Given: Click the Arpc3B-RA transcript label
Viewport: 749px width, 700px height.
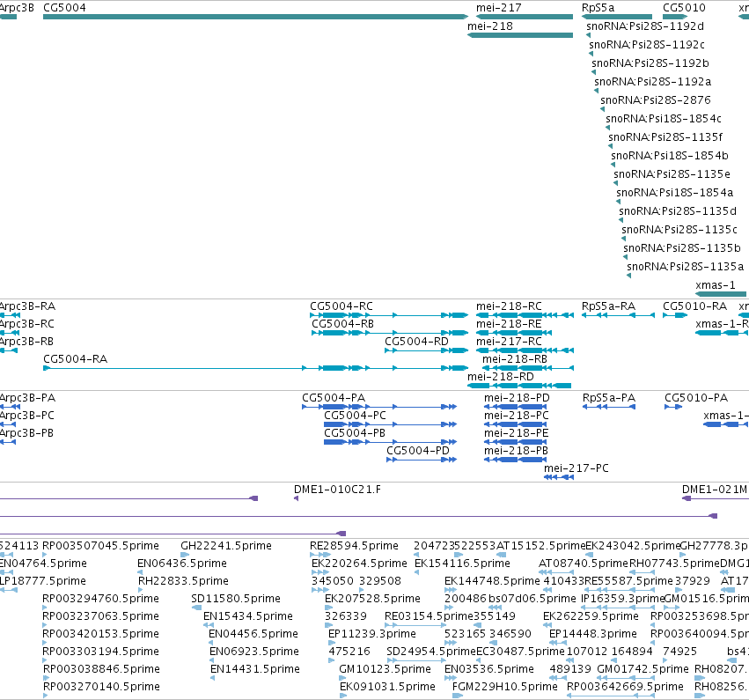Looking at the screenshot, I should coord(27,306).
